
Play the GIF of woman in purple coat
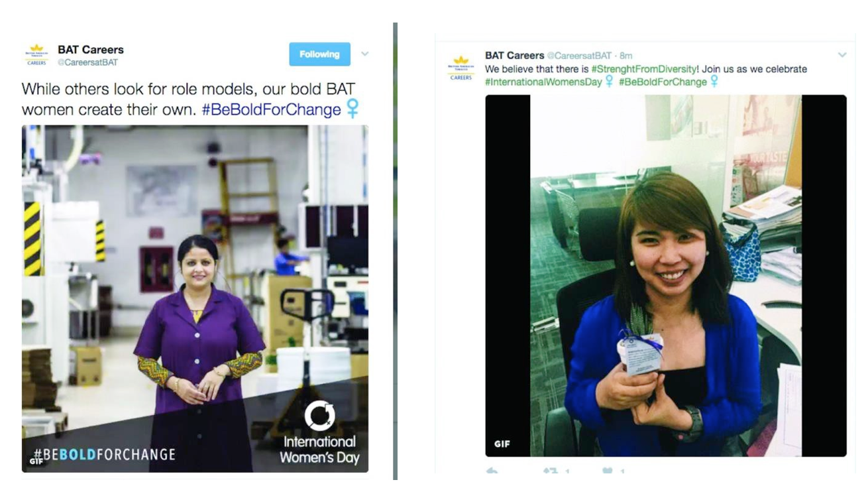[195, 298]
